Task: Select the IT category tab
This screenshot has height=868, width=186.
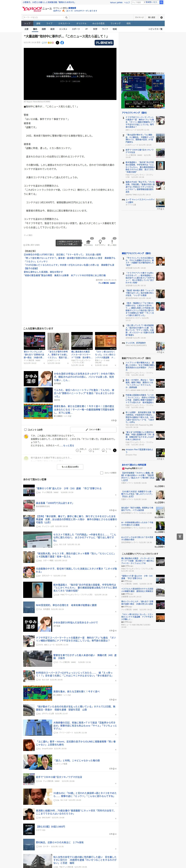Action: pyautogui.click(x=86, y=29)
